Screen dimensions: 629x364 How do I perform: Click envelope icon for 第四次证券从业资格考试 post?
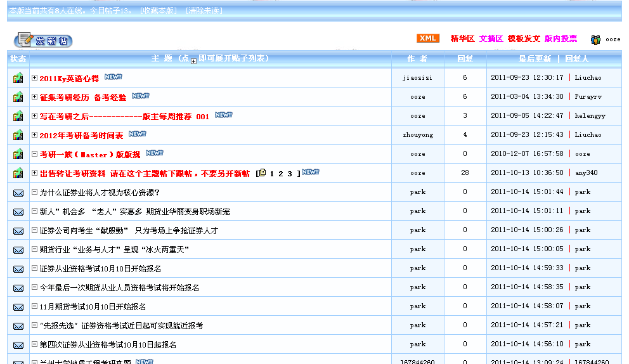click(18, 345)
